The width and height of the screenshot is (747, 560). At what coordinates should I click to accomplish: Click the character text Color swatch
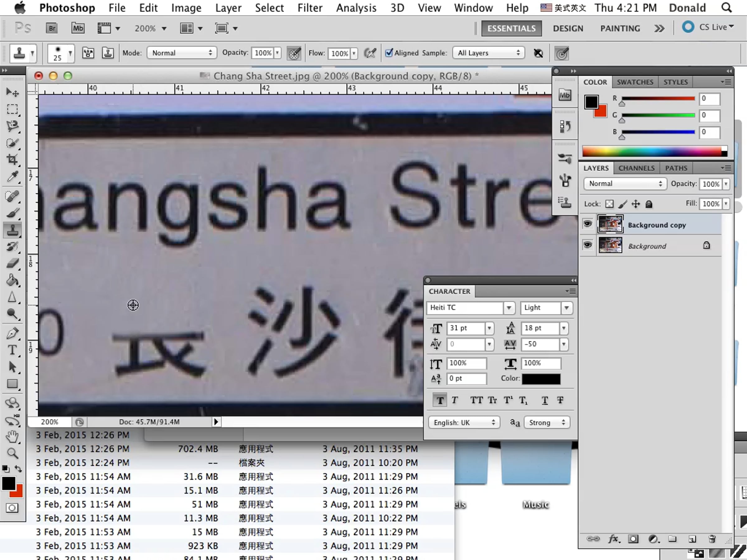[x=541, y=379]
